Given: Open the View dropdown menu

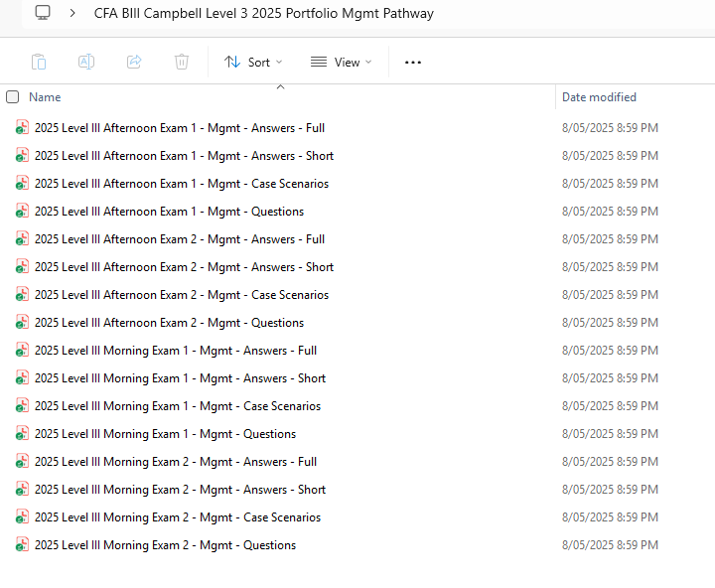Looking at the screenshot, I should 341,62.
